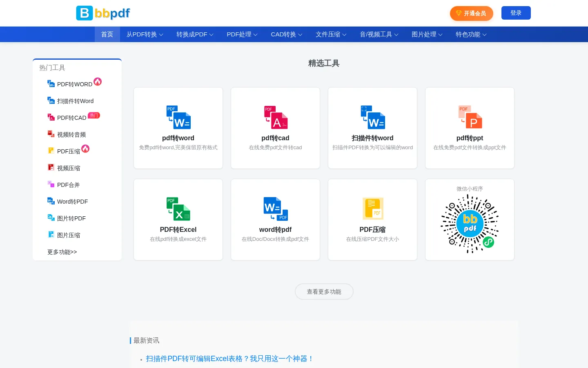Expand the 文件压缩 dropdown menu
Viewport: 588px width, 368px height.
[331, 34]
